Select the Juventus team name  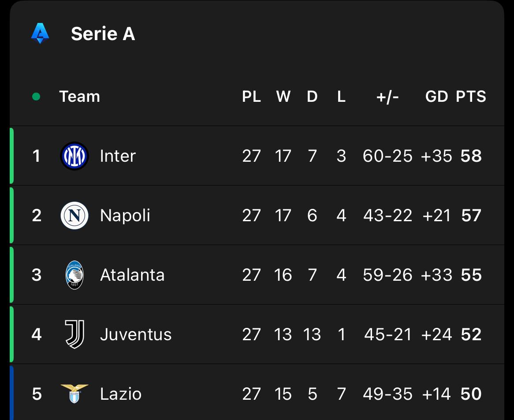click(136, 335)
